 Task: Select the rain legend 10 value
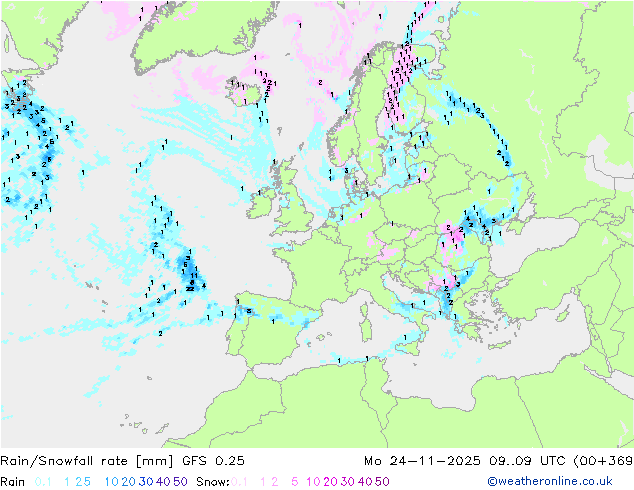point(112,482)
